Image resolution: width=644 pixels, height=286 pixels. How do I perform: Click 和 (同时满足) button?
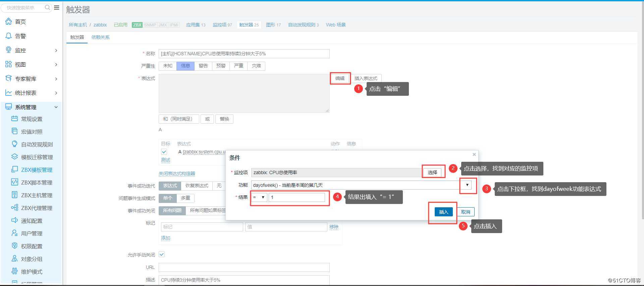point(178,119)
